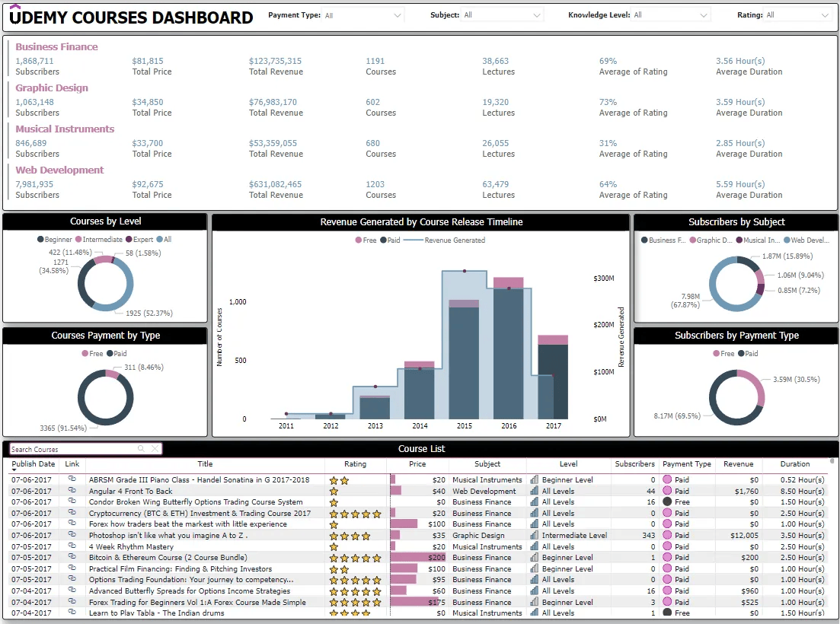Open the Subject filter dropdown
The width and height of the screenshot is (840, 624).
(x=502, y=15)
